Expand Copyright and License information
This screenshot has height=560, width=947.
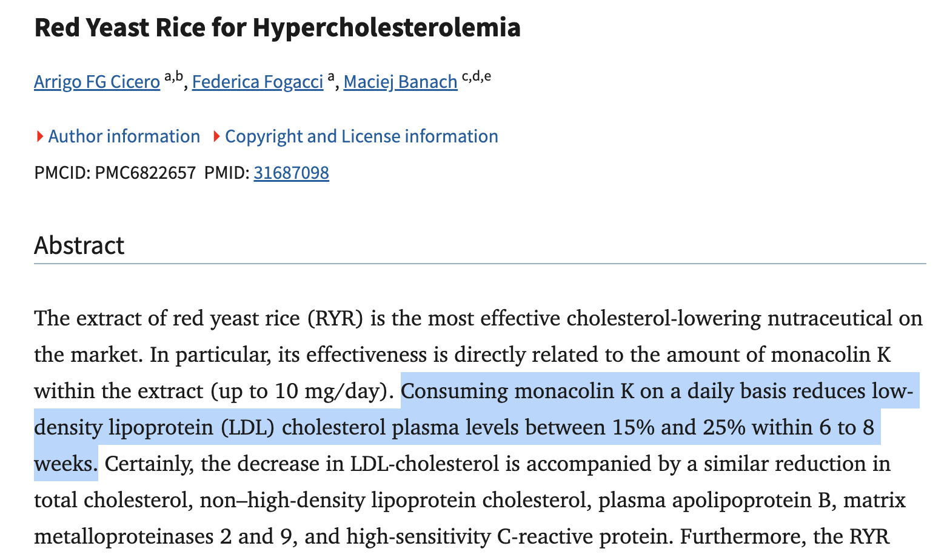tap(361, 136)
